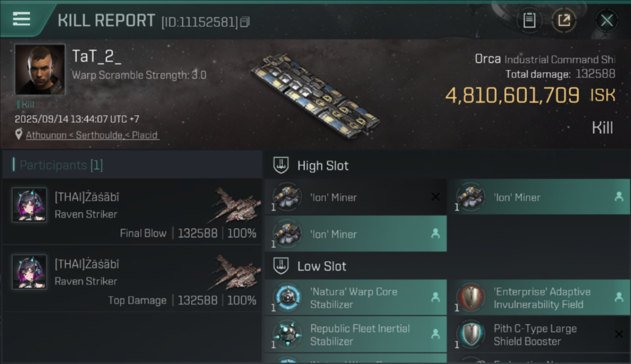631x364 pixels.
Task: Share the kill report externally
Action: (564, 20)
